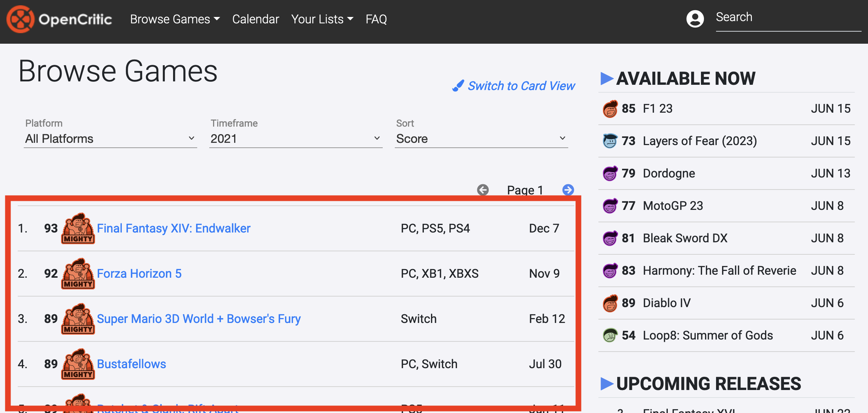Open Layers of Fear (2023) entry
Screen dimensions: 868x413
pyautogui.click(x=700, y=141)
